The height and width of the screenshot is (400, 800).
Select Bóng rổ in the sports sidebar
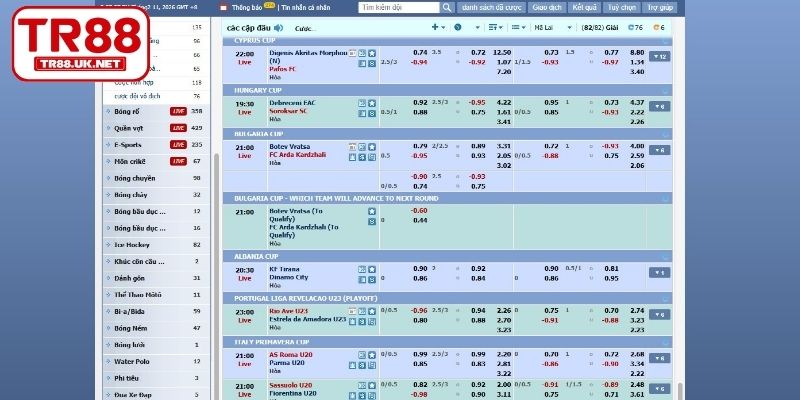click(156, 112)
